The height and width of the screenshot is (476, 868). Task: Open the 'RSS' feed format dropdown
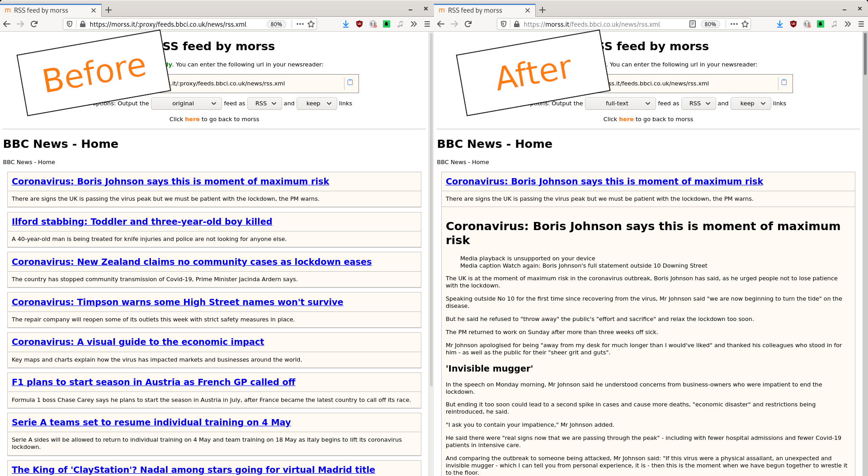(x=264, y=104)
